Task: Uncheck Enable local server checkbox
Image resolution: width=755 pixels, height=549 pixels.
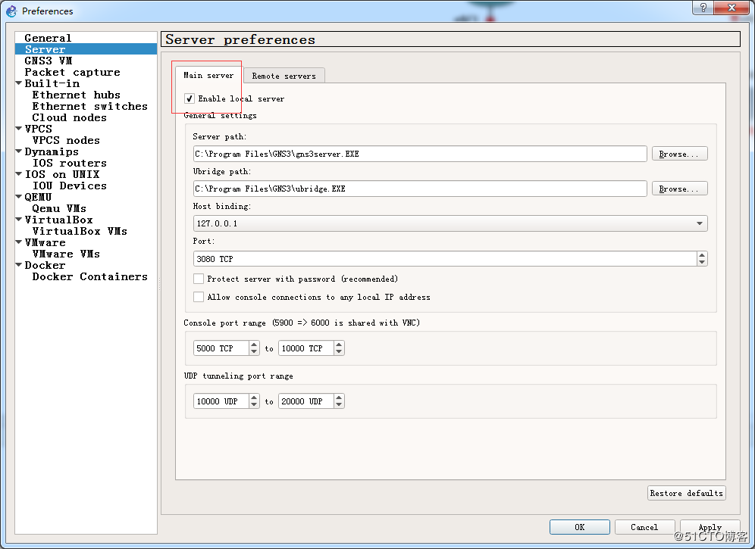Action: click(x=189, y=99)
